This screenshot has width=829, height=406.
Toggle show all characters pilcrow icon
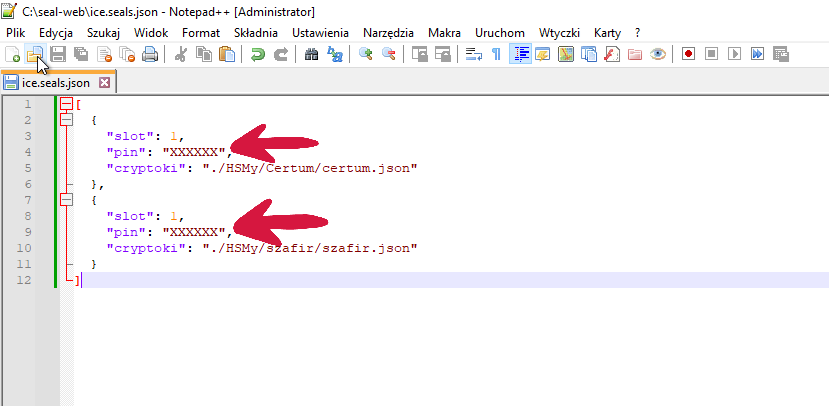coord(496,55)
